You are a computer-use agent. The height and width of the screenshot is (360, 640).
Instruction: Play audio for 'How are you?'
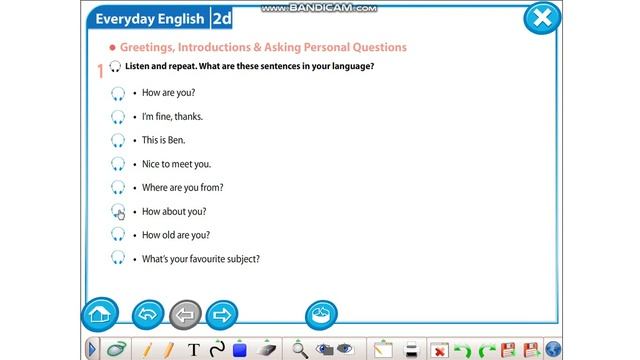(118, 93)
